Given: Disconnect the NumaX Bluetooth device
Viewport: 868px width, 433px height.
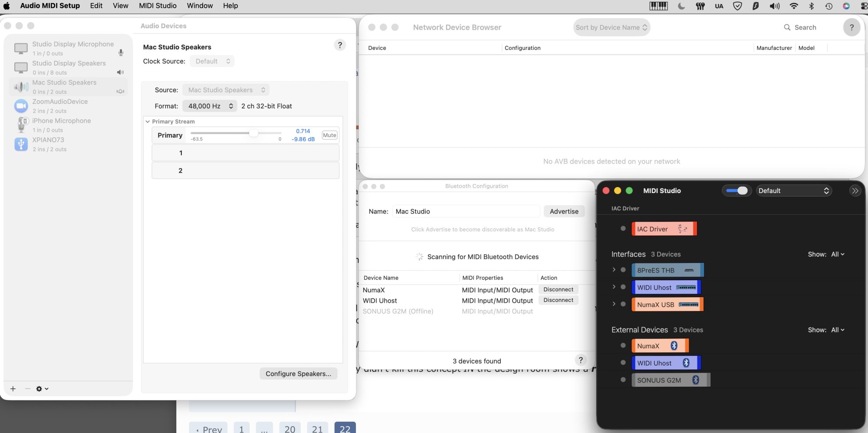Looking at the screenshot, I should coord(558,289).
